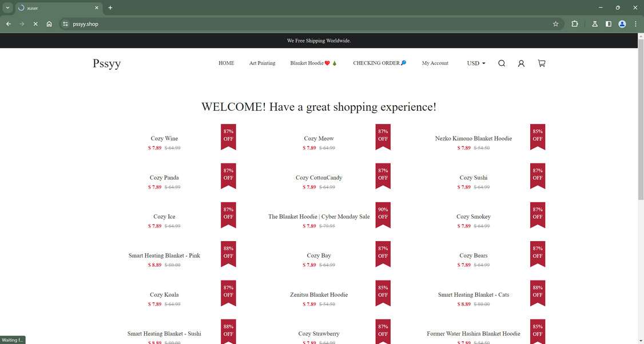This screenshot has width=644, height=344.
Task: Open Cozy Bears product
Action: 474,255
